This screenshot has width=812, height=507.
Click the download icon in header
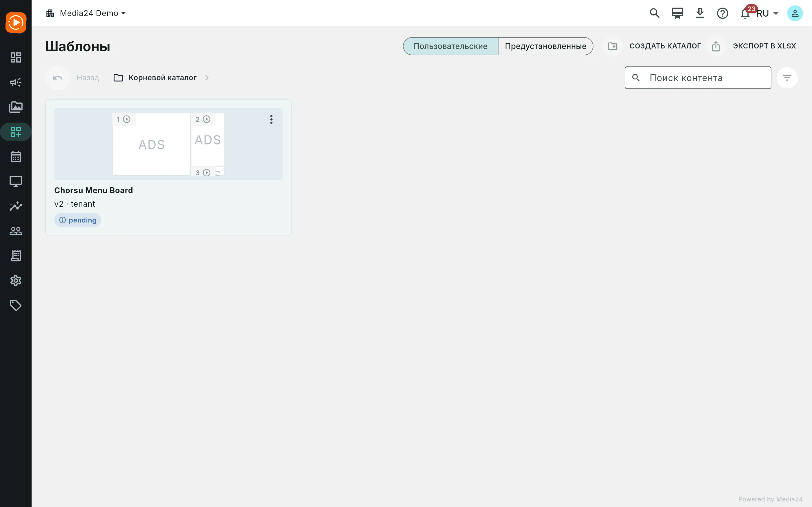(700, 14)
